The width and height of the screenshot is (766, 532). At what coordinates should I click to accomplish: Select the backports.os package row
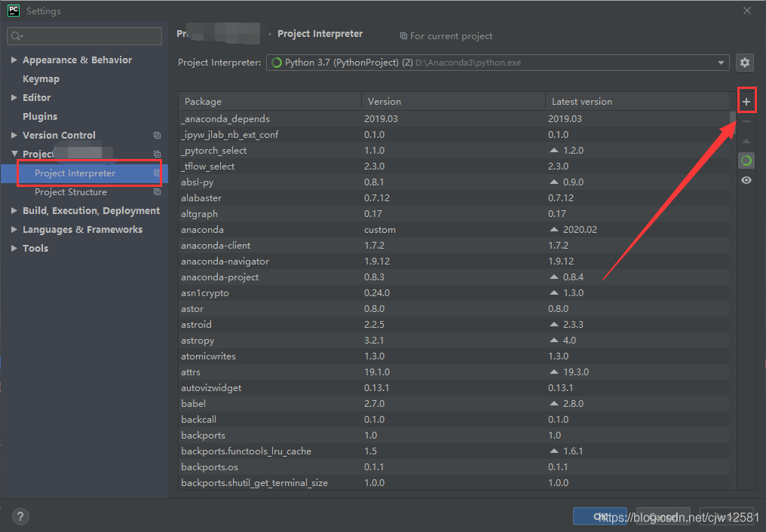pos(454,467)
